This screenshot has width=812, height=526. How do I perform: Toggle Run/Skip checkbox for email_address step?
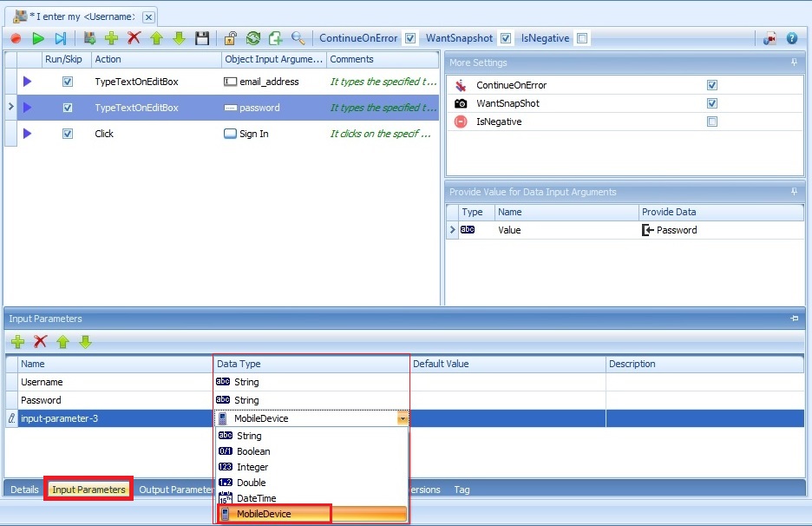pos(68,82)
